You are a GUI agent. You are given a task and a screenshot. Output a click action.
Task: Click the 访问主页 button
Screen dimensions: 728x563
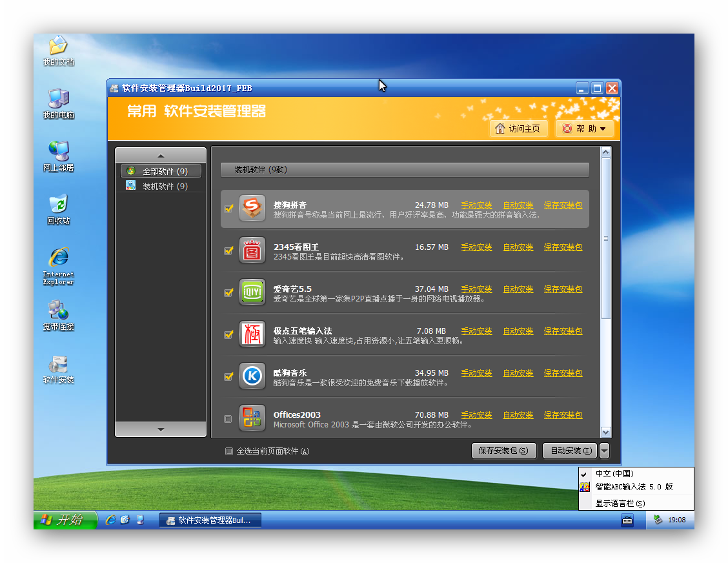click(x=519, y=128)
